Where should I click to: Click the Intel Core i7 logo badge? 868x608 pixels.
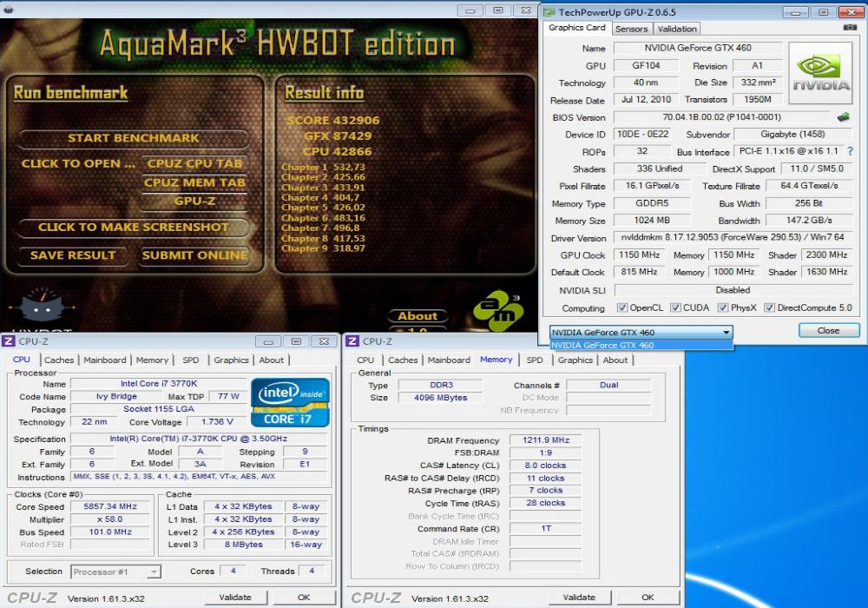pos(290,402)
